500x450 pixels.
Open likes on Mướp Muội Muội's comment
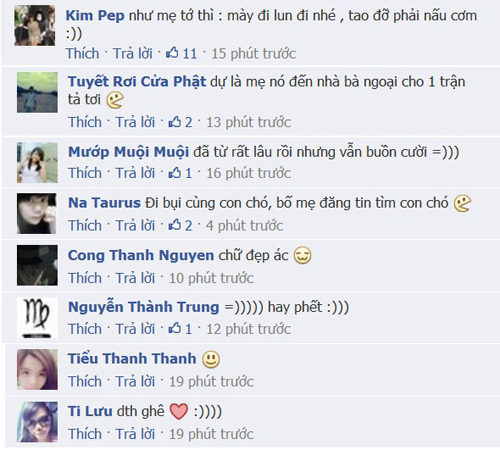click(x=180, y=173)
